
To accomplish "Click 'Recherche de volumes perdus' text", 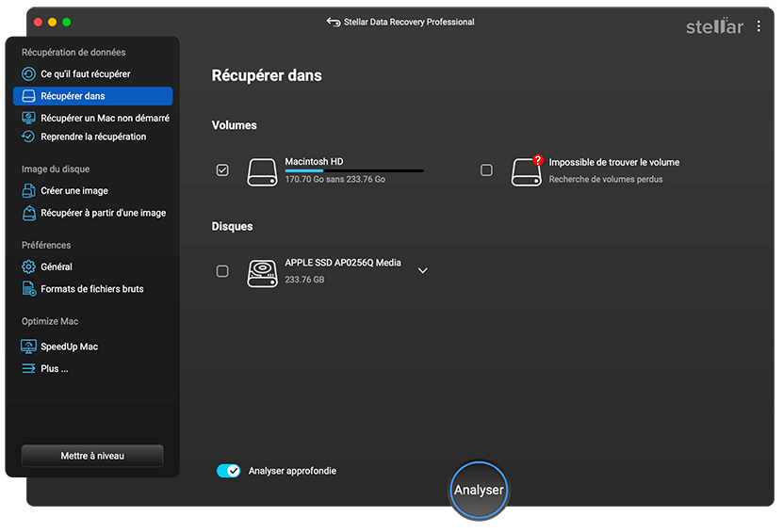I will click(x=606, y=179).
